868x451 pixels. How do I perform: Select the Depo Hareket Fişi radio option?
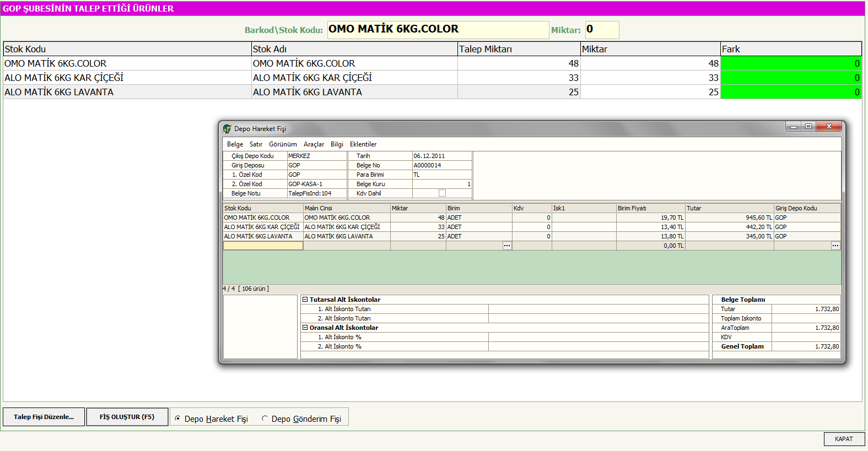(x=177, y=419)
